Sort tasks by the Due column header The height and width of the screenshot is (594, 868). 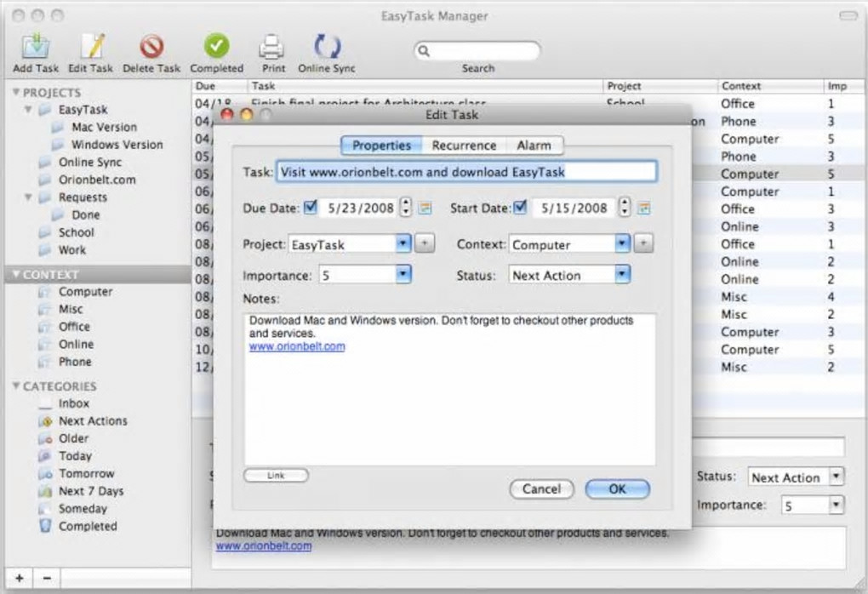click(x=220, y=86)
